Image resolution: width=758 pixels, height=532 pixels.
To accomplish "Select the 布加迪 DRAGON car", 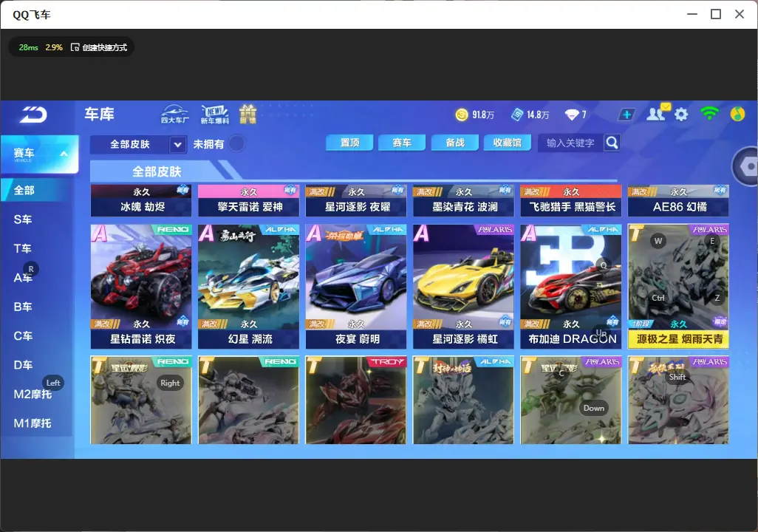I will coord(571,286).
